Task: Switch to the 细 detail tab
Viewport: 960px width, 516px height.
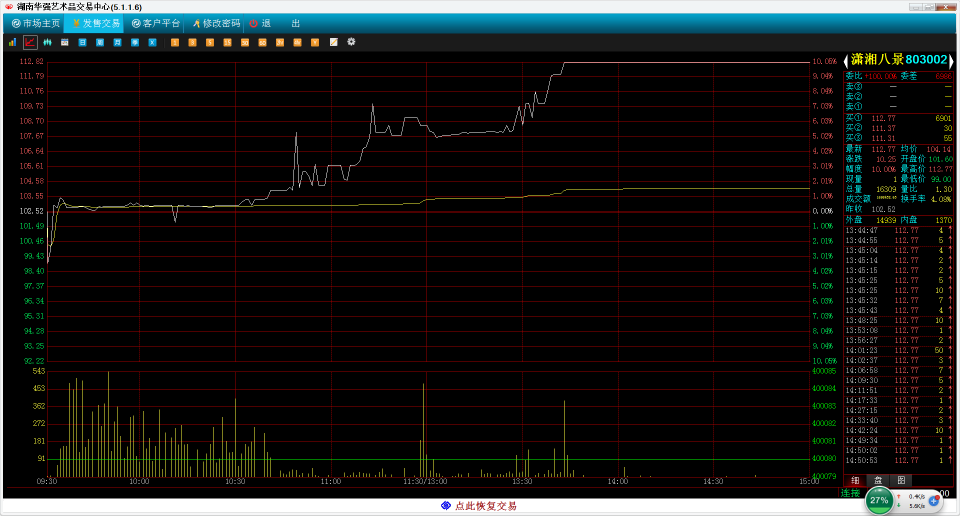Action: pos(855,480)
